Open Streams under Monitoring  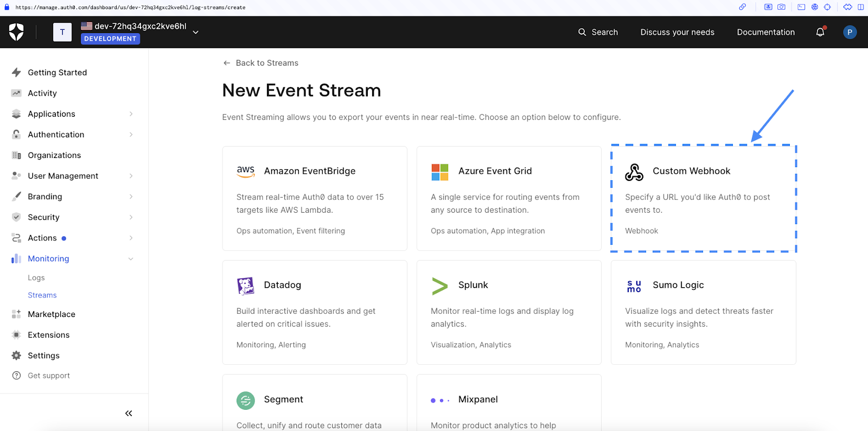pos(42,295)
